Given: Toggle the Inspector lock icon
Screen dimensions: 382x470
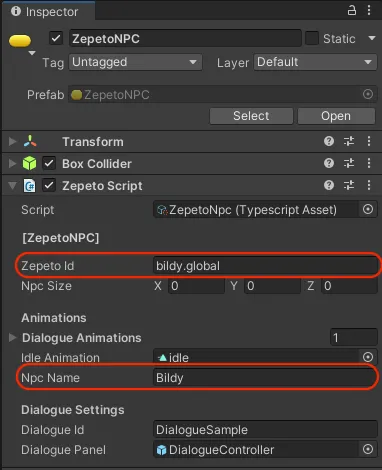Looking at the screenshot, I should 352,11.
